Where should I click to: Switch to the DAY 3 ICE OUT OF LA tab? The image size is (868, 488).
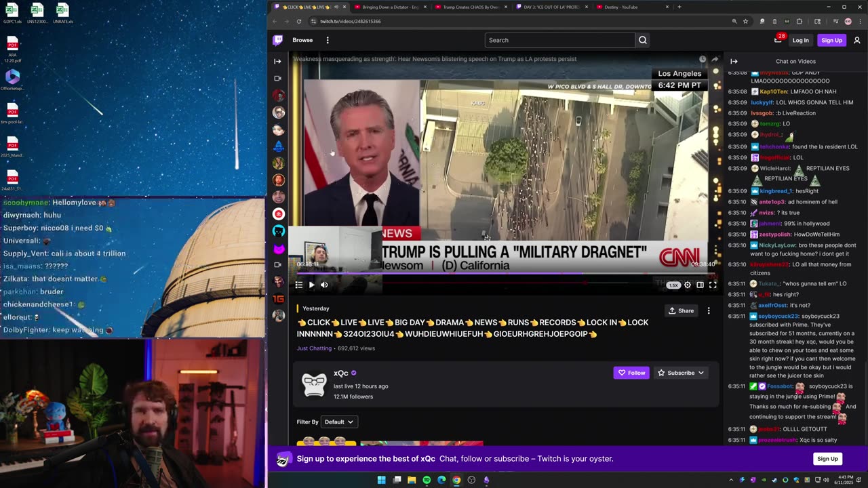(x=551, y=7)
